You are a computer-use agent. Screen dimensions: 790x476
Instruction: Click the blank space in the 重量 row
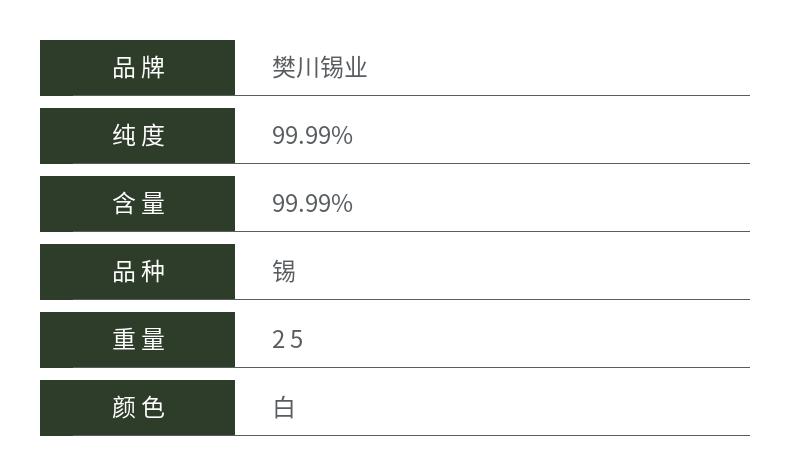pyautogui.click(x=526, y=339)
